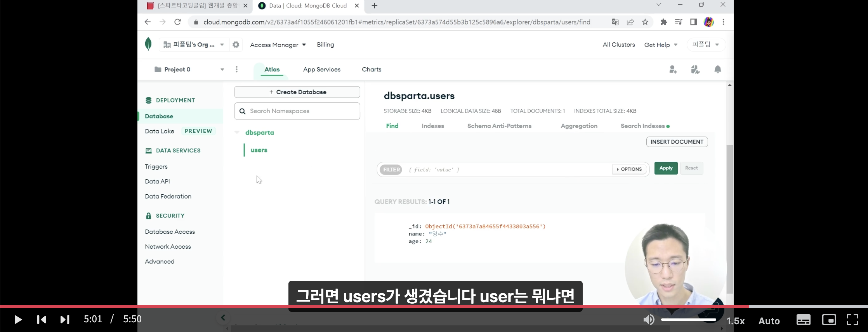Click INSERT DOCUMENT button
Screen dimensions: 868x332
677,142
